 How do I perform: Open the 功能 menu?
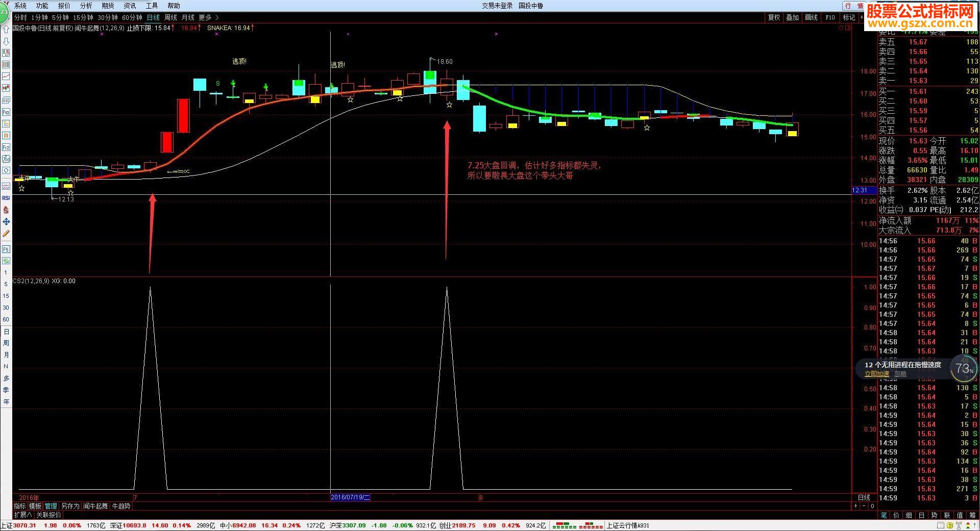coord(42,6)
